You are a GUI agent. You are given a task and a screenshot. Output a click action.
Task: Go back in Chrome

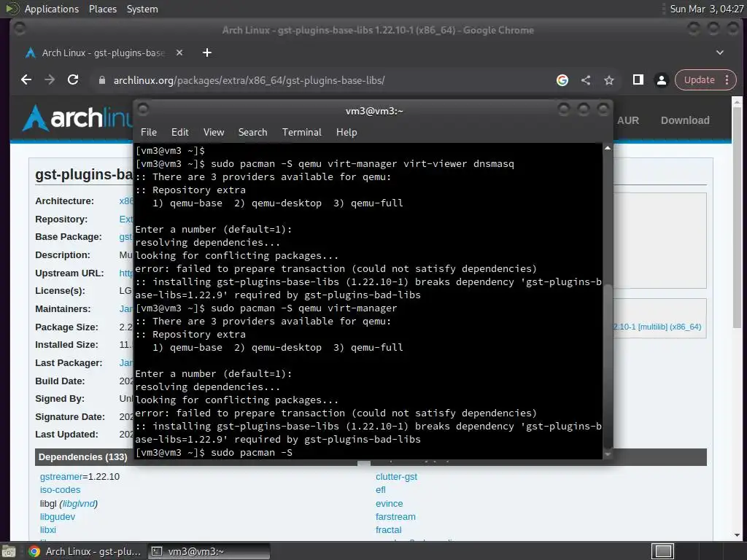coord(26,80)
